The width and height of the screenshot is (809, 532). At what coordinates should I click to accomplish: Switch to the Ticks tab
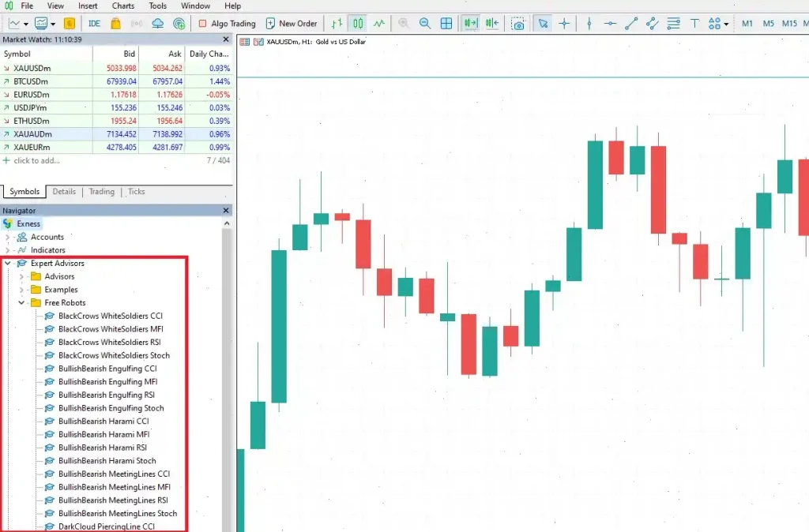coord(136,191)
